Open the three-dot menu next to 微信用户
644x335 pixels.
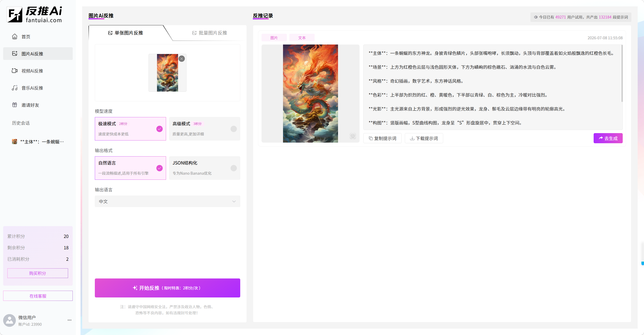coord(70,320)
